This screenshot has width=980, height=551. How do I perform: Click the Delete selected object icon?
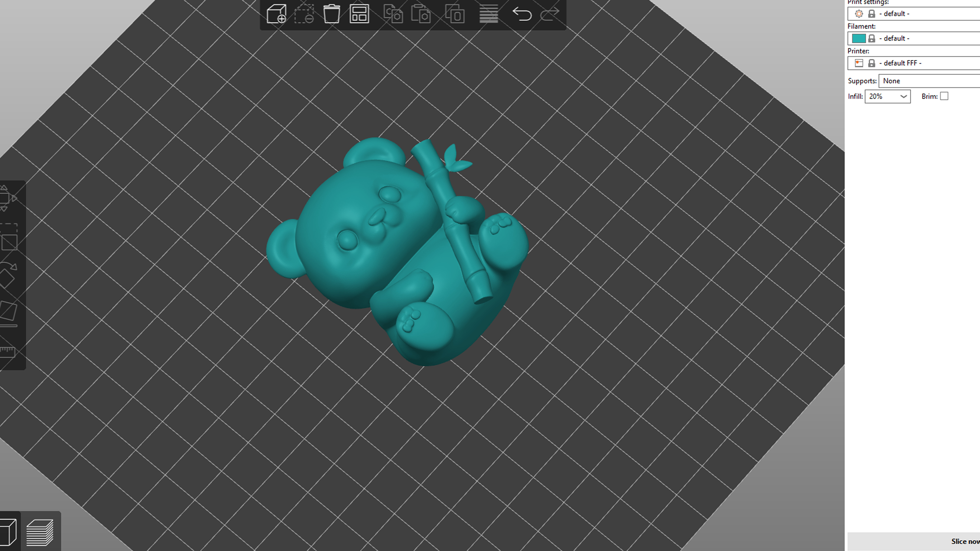[x=304, y=14]
